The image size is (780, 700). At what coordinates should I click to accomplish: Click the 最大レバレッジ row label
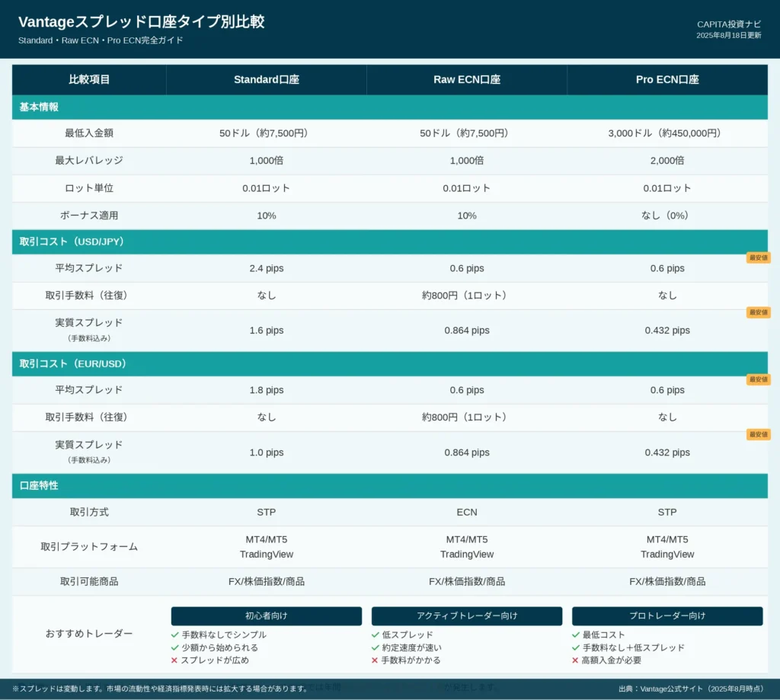click(89, 160)
